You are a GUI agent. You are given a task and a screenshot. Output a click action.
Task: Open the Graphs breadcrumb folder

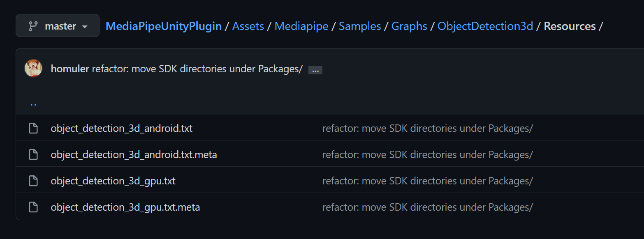[409, 26]
